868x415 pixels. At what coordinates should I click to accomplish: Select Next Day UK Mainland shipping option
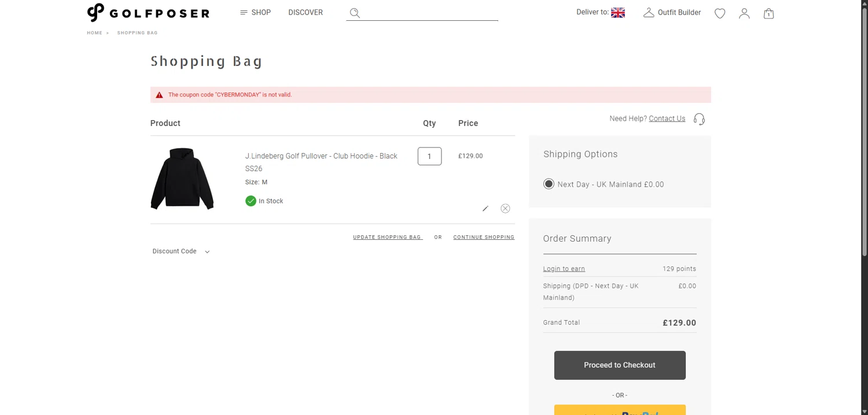click(x=549, y=184)
